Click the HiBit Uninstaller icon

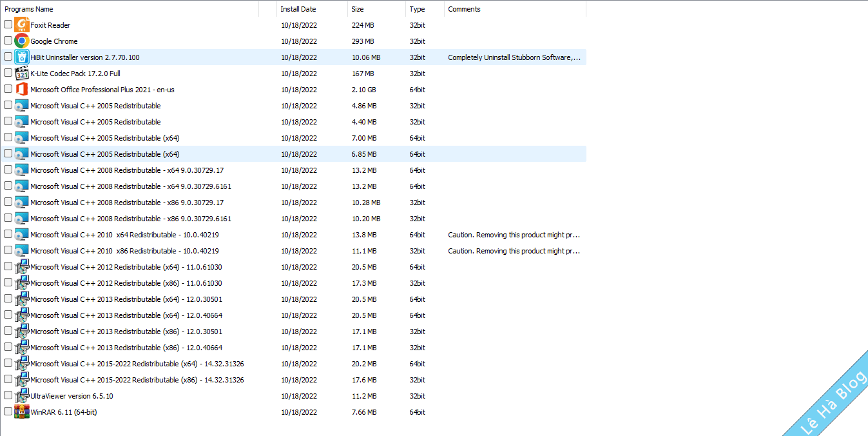coord(21,57)
